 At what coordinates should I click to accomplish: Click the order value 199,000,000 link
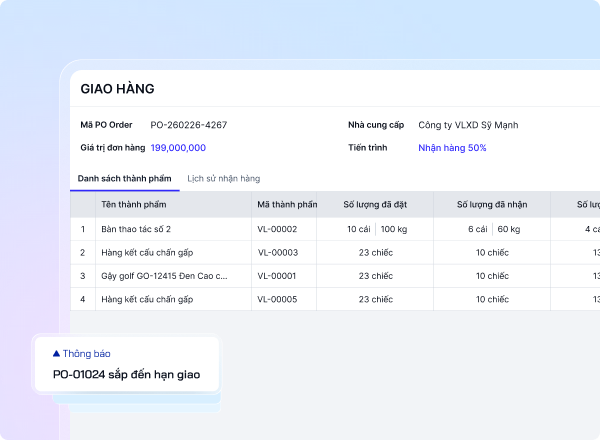point(178,148)
